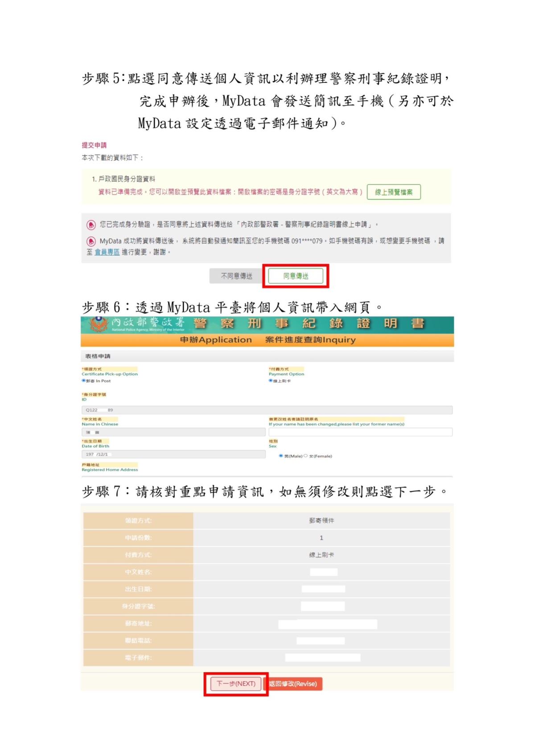Image resolution: width=535 pixels, height=756 pixels.
Task: Focus the Name in Chinese field
Action: coord(173,432)
